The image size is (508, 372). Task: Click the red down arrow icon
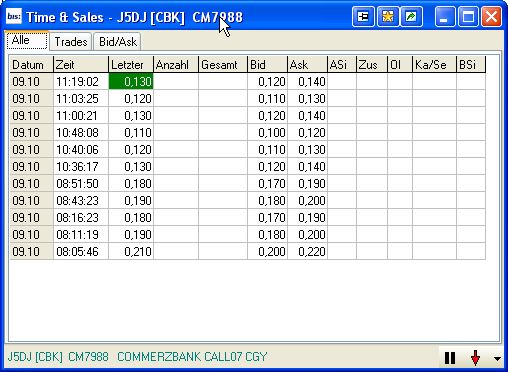[x=475, y=358]
